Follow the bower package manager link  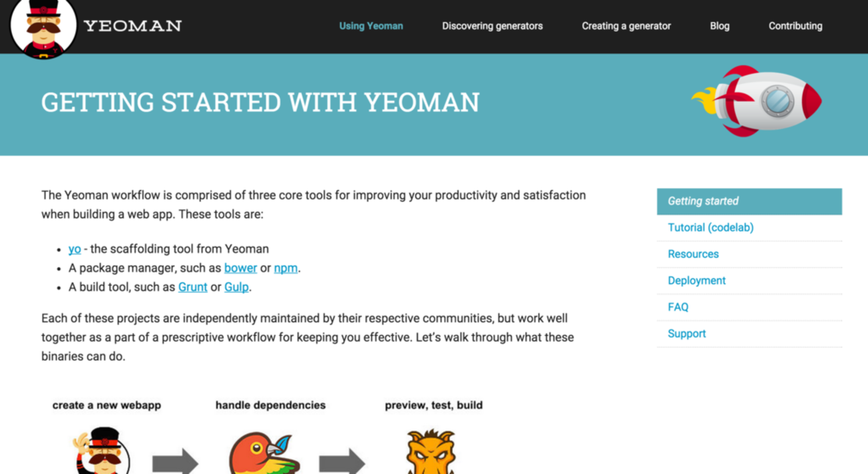pos(240,268)
